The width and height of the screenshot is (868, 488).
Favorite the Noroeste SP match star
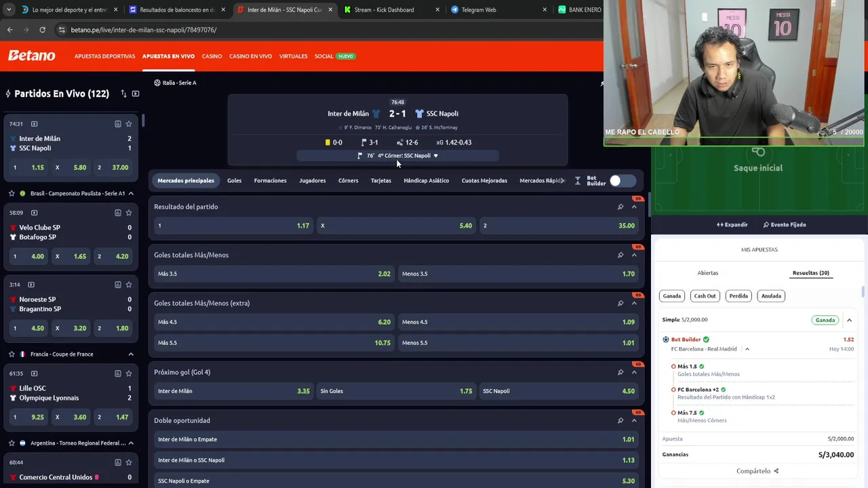[x=129, y=285]
